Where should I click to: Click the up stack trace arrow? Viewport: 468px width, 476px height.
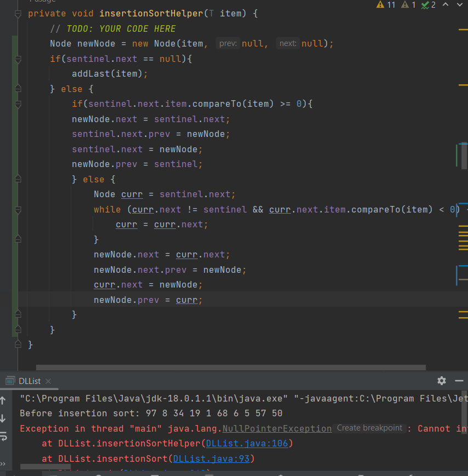[3, 400]
